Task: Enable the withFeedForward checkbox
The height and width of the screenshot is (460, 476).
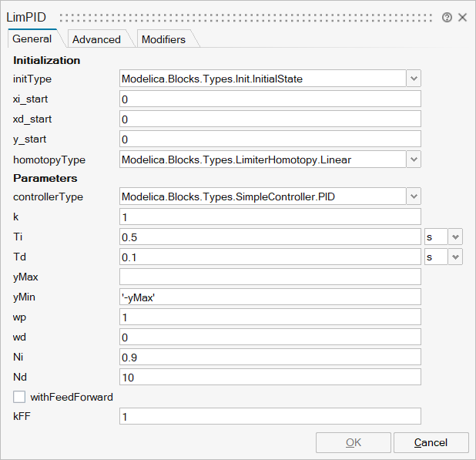Action: [x=19, y=397]
